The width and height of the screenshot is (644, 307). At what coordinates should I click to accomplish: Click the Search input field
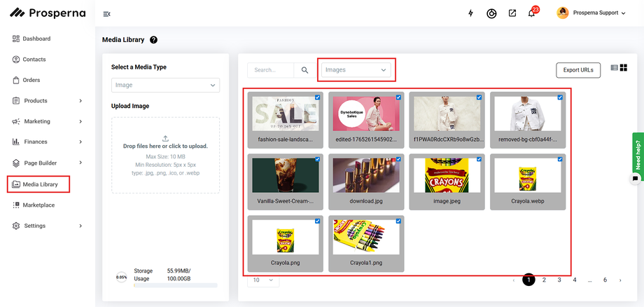pyautogui.click(x=271, y=70)
